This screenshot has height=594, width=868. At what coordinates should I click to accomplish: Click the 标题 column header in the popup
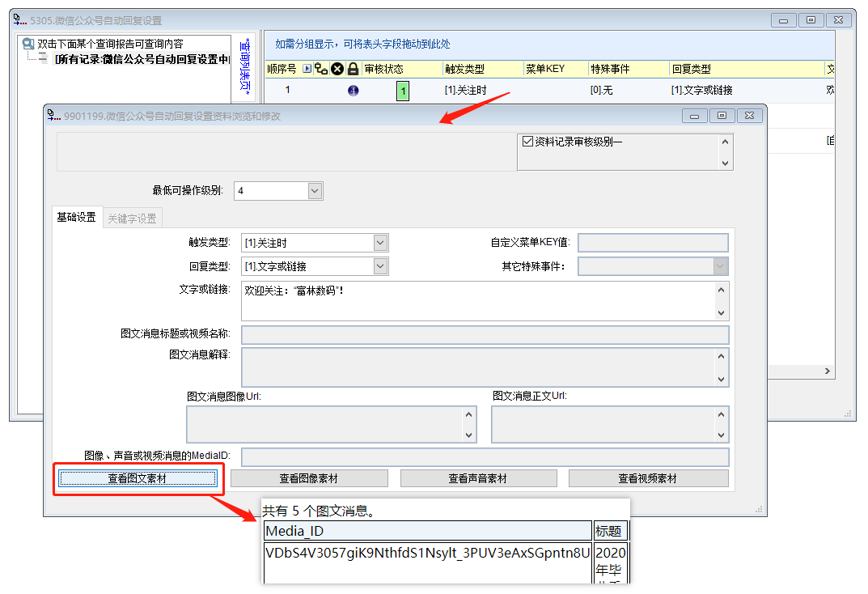point(609,531)
